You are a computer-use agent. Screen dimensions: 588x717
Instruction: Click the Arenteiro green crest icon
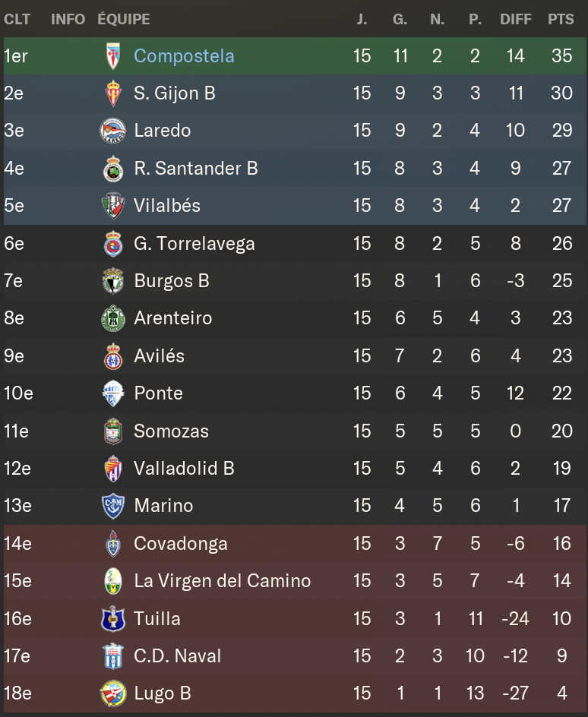[x=113, y=318]
